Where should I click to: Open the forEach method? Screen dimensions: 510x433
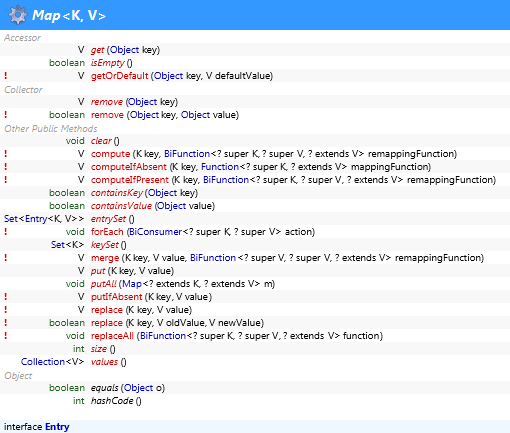(107, 232)
